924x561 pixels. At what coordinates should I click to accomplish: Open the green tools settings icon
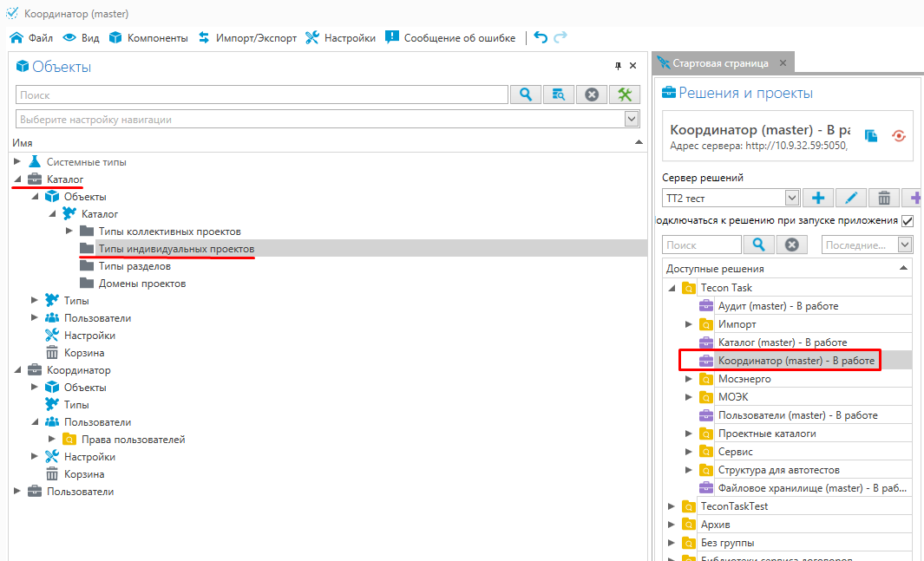pyautogui.click(x=625, y=95)
